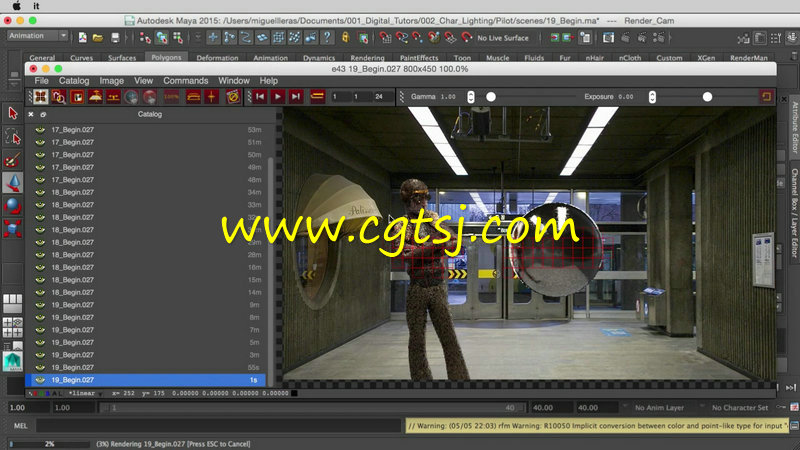Toggle eye for 19_Begin.027 at 9m
Viewport: 800px width, 450px height.
click(x=40, y=305)
